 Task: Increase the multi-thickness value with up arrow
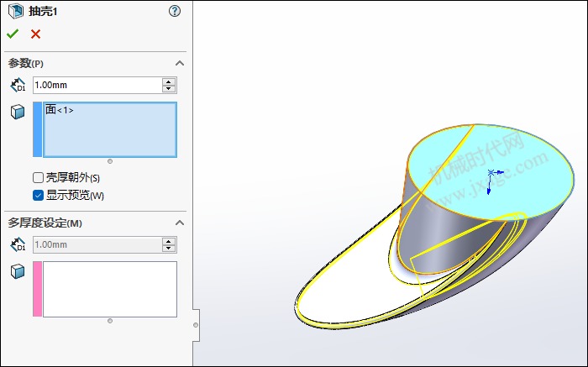click(x=169, y=241)
